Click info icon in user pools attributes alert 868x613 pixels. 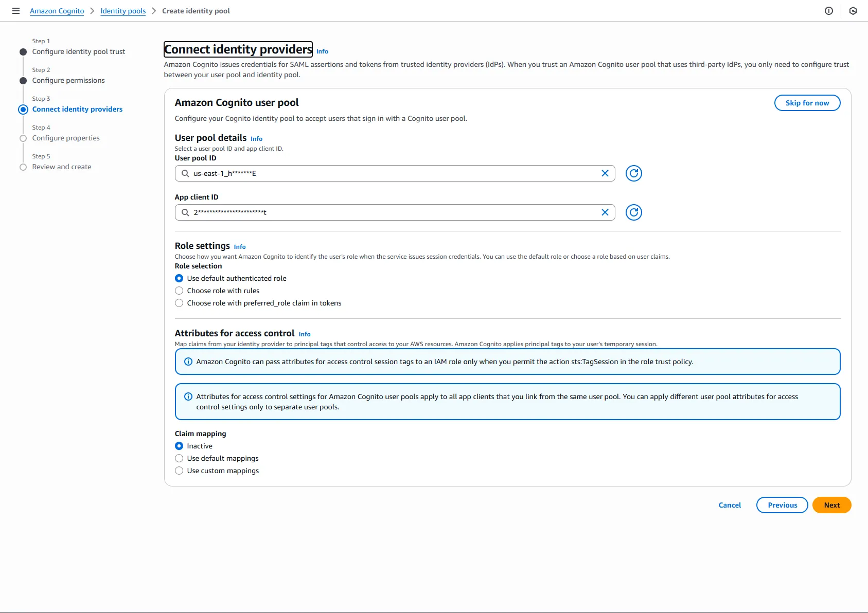(x=188, y=396)
